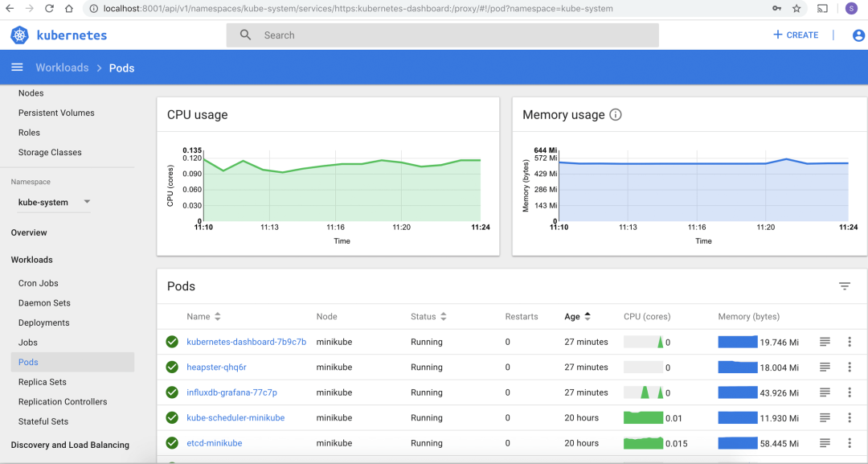Click browser back arrow
Image resolution: width=868 pixels, height=464 pixels.
[x=10, y=8]
